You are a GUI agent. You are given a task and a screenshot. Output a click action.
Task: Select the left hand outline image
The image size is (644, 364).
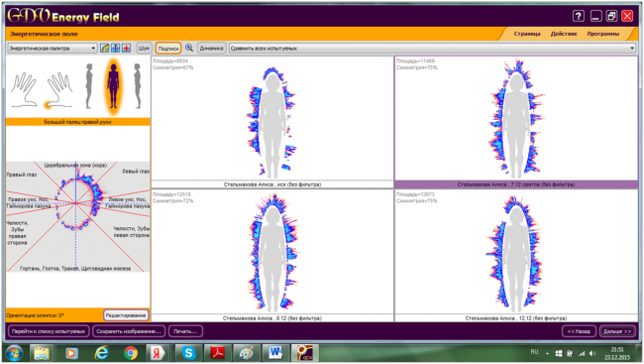click(x=24, y=89)
